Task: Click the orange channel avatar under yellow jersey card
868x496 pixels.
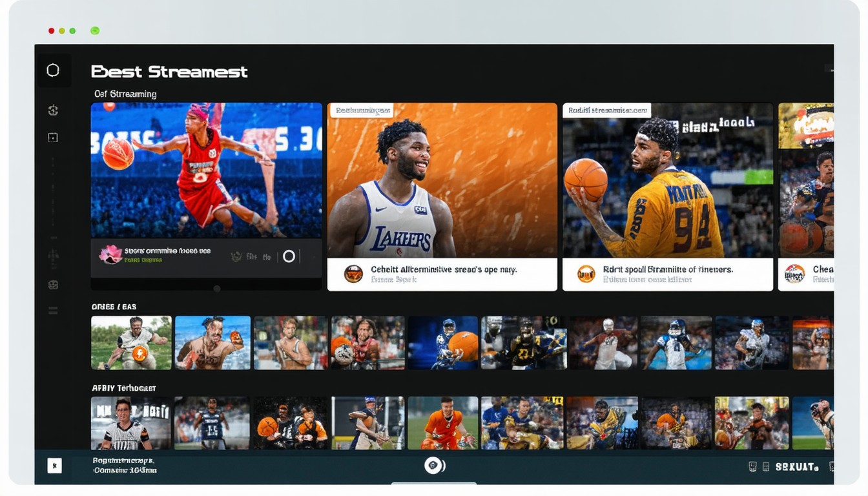Action: coord(586,274)
